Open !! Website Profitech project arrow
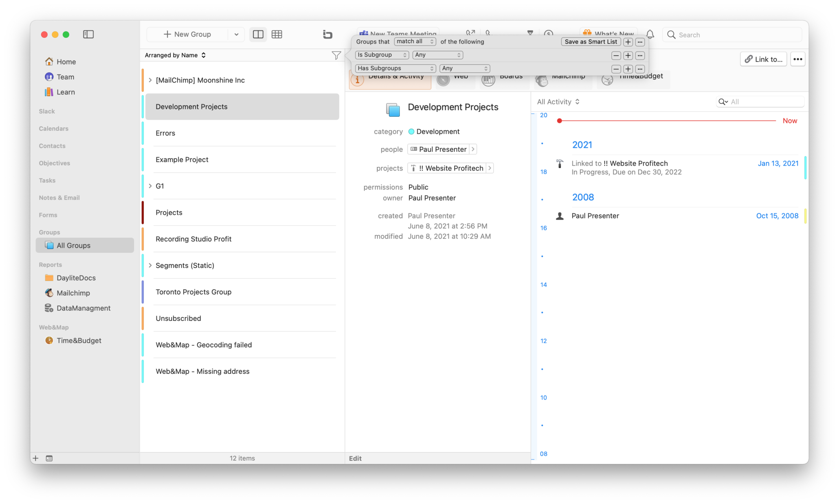This screenshot has height=504, width=839. click(x=490, y=168)
